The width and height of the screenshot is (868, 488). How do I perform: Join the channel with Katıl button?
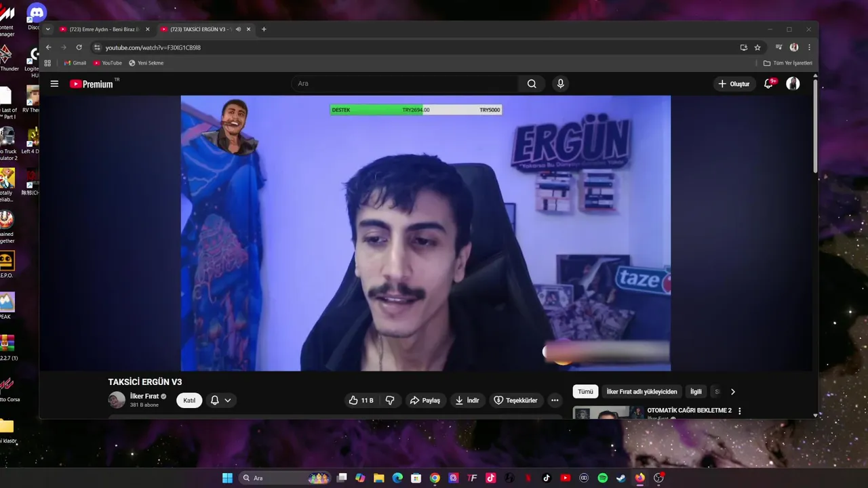point(189,401)
